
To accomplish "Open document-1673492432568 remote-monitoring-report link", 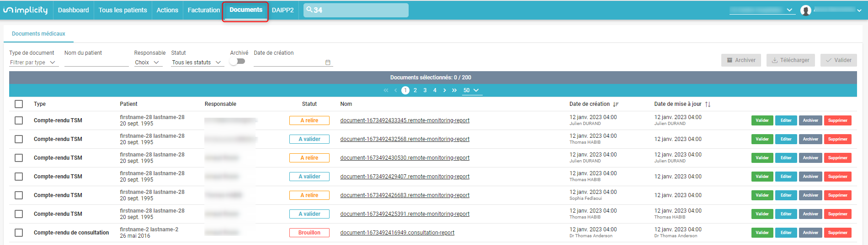I will pos(405,139).
